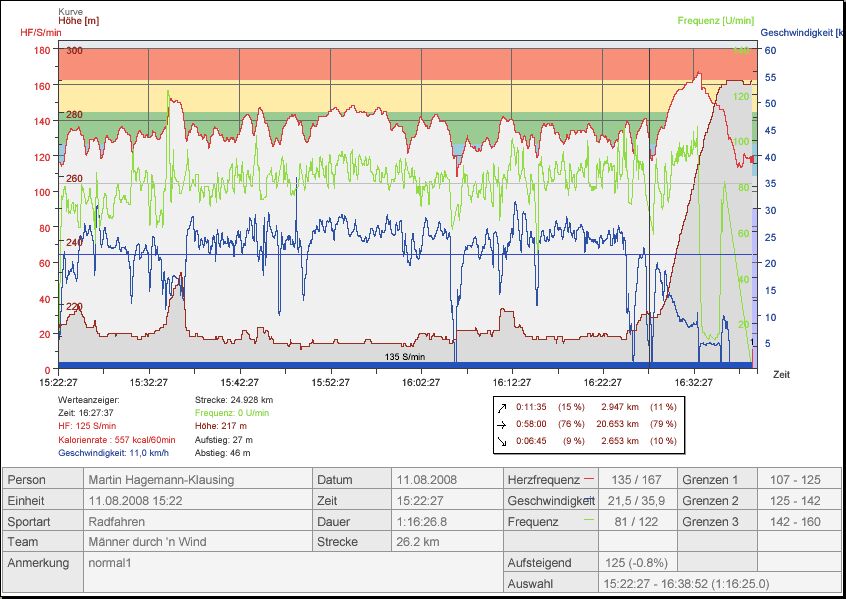The image size is (846, 599).
Task: Click the downhill arrow icon in summary box
Action: (502, 441)
